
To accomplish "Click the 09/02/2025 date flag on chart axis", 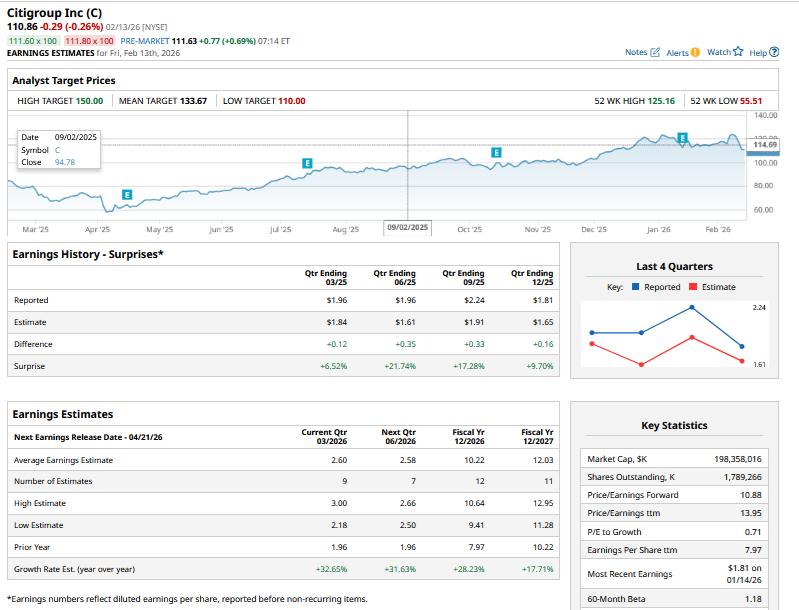I will [x=407, y=228].
